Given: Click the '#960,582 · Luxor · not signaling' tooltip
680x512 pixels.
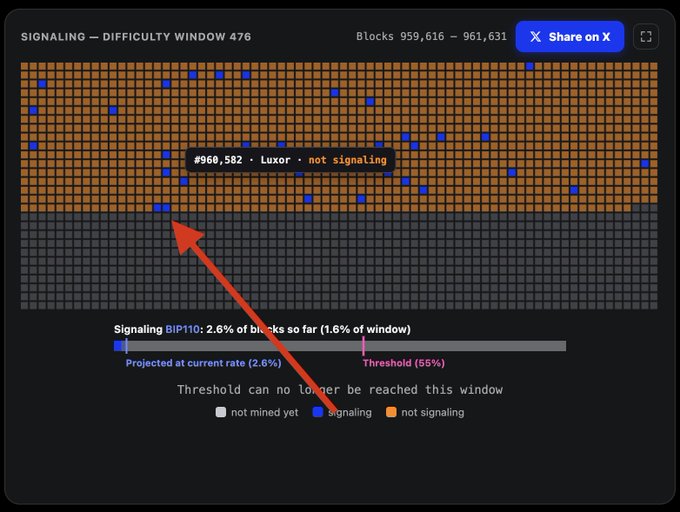Looking at the screenshot, I should point(290,160).
